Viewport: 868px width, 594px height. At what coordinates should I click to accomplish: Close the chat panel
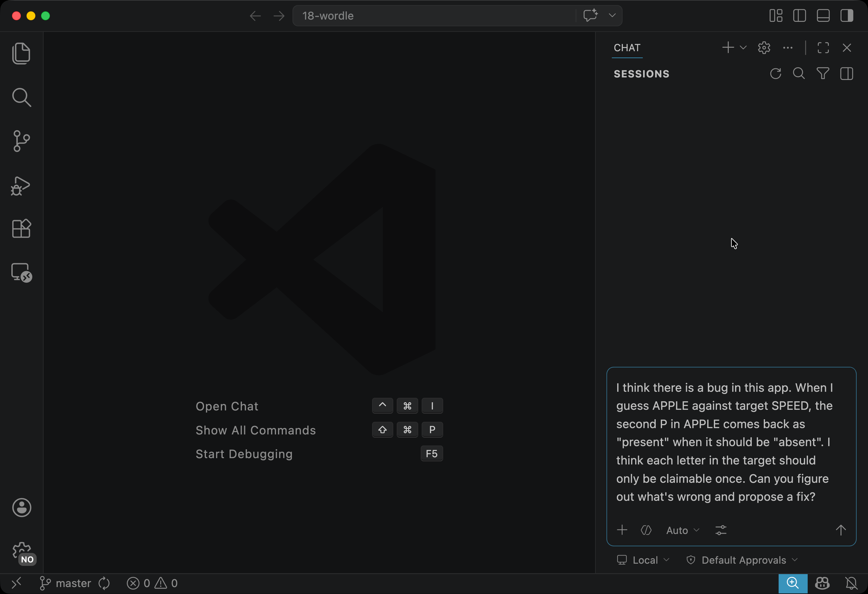tap(847, 47)
